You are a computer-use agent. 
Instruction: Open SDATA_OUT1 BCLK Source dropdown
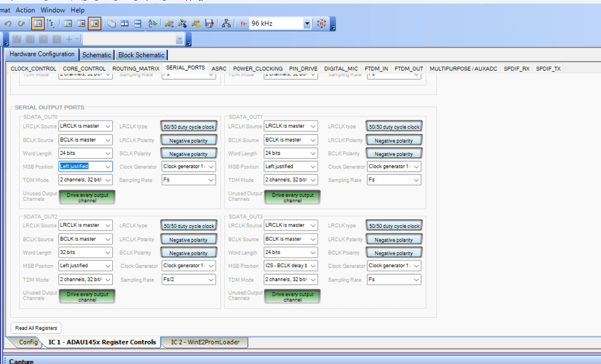click(x=291, y=140)
